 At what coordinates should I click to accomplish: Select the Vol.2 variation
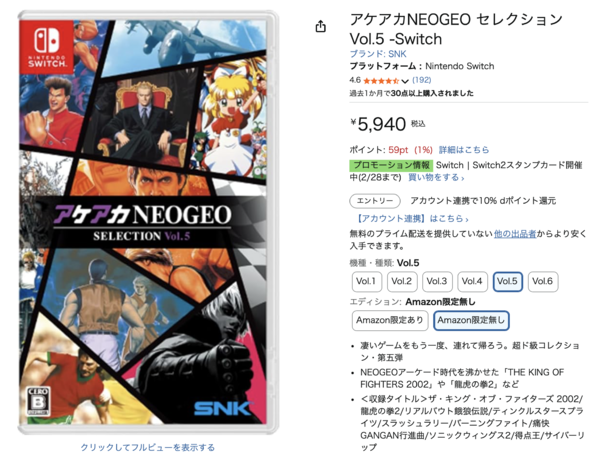(x=401, y=281)
